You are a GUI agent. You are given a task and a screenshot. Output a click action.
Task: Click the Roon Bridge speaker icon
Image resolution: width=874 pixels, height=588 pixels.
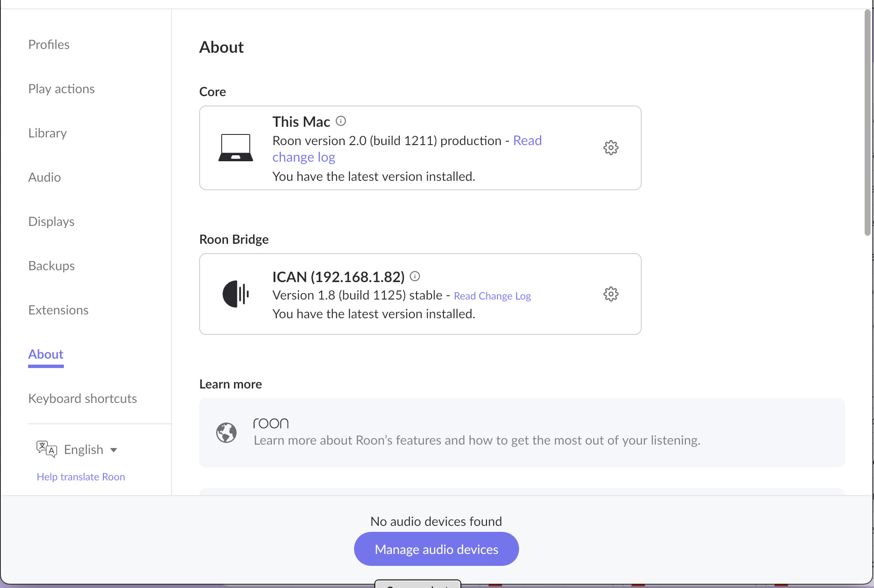coord(236,294)
